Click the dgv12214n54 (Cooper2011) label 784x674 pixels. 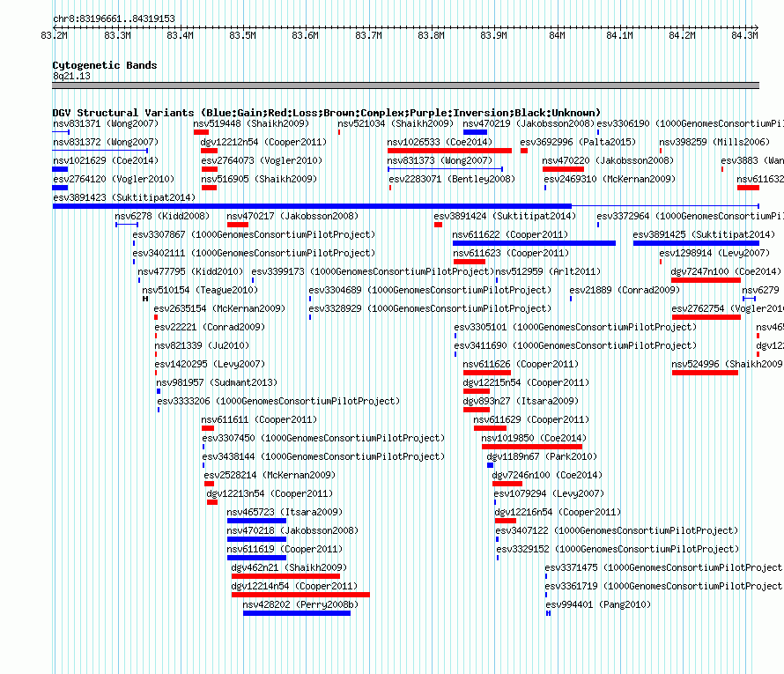pyautogui.click(x=294, y=586)
